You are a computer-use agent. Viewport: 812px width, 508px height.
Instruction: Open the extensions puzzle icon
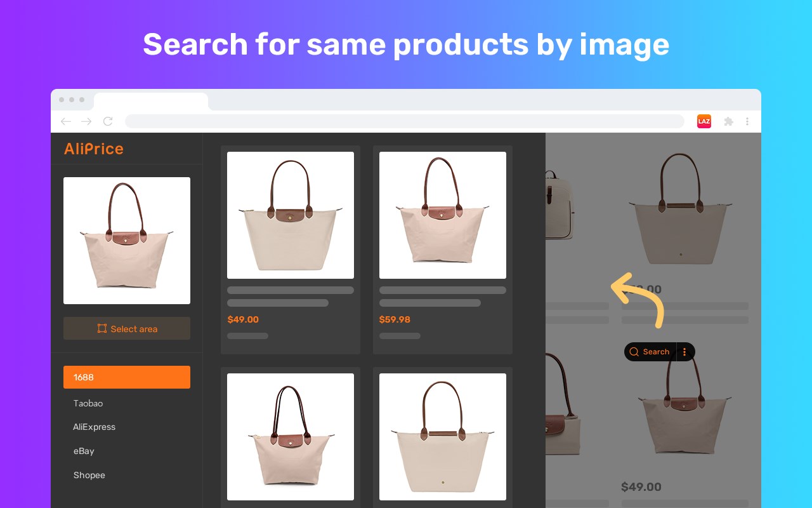(x=729, y=121)
